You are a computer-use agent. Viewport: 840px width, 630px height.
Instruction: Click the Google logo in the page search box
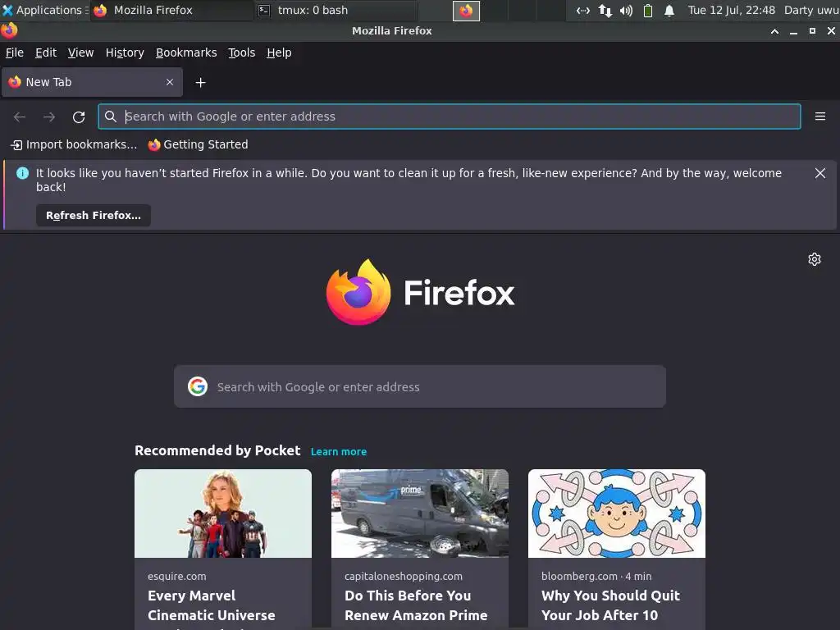(198, 386)
